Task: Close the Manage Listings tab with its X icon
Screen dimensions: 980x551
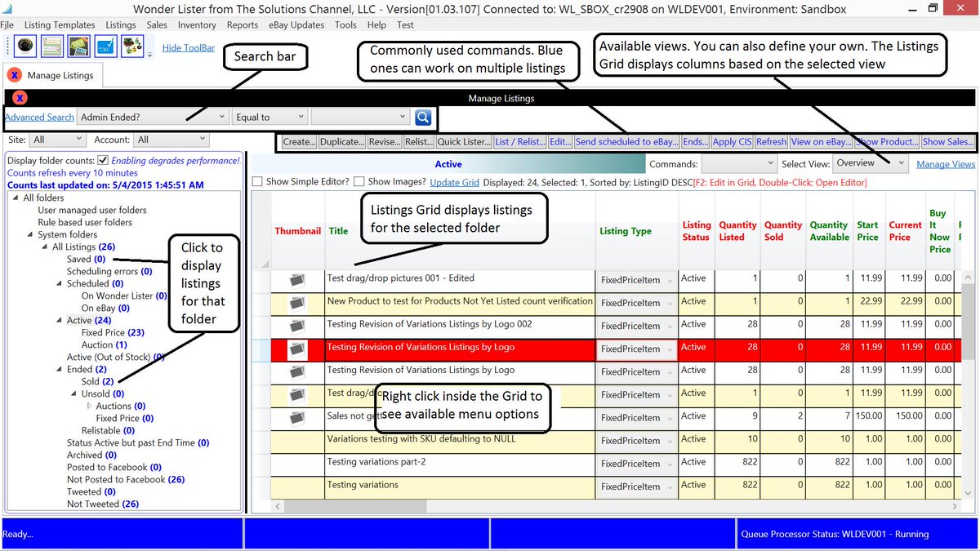Action: pyautogui.click(x=15, y=75)
